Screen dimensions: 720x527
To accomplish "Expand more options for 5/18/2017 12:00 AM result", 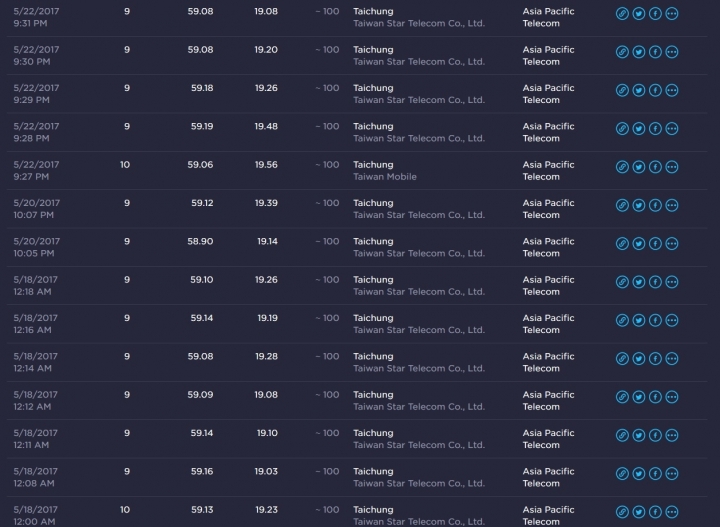I will (x=671, y=512).
